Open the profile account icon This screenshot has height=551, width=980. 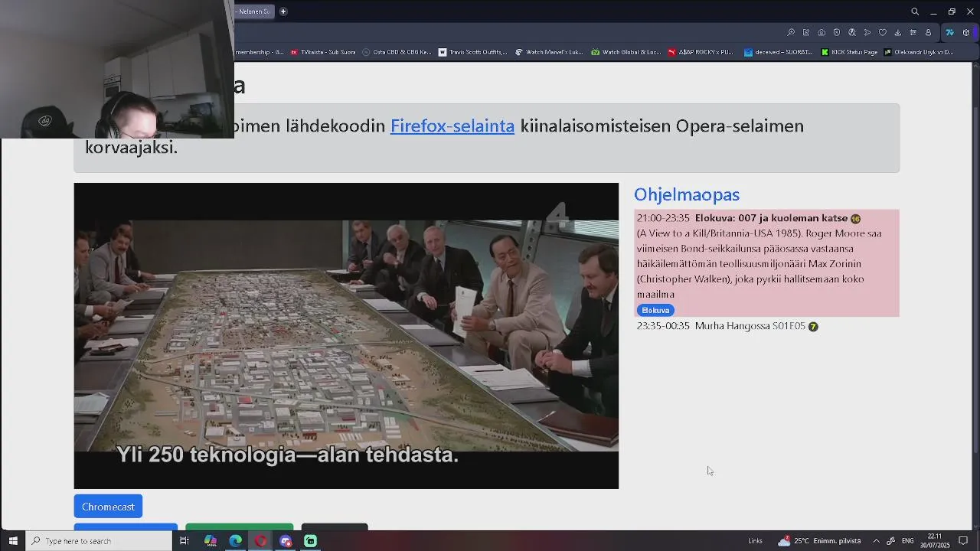(x=928, y=32)
